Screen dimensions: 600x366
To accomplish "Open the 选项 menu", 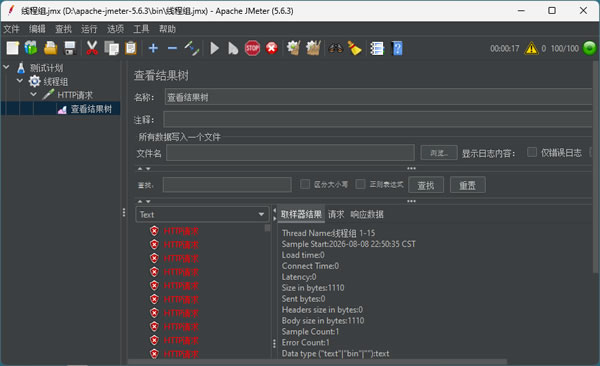I will 115,29.
